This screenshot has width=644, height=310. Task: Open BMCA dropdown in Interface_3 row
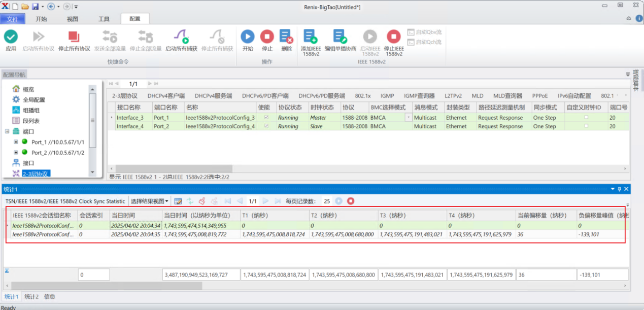coord(408,118)
